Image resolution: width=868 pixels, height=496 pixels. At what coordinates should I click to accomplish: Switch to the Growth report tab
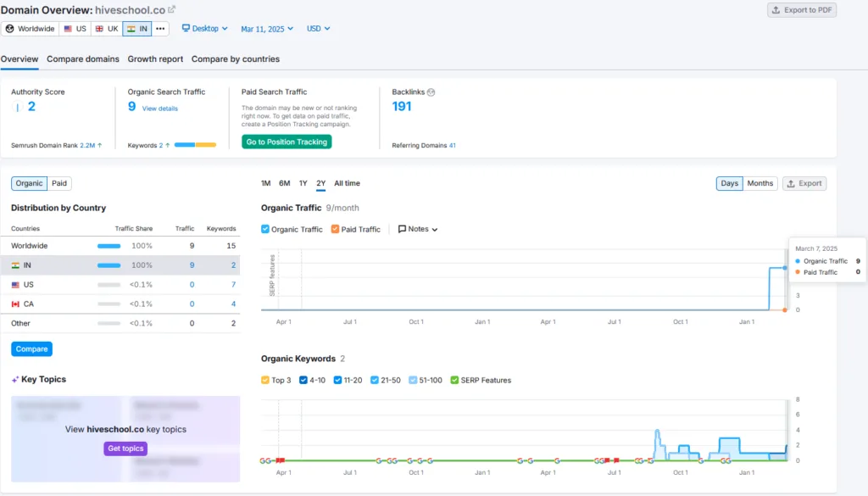(x=156, y=59)
